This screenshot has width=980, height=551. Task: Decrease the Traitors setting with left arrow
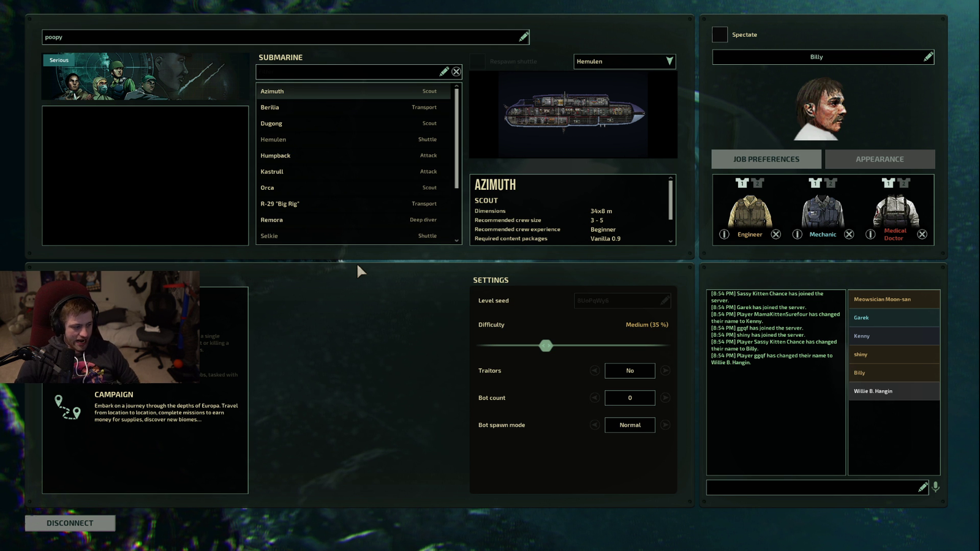[x=594, y=370]
